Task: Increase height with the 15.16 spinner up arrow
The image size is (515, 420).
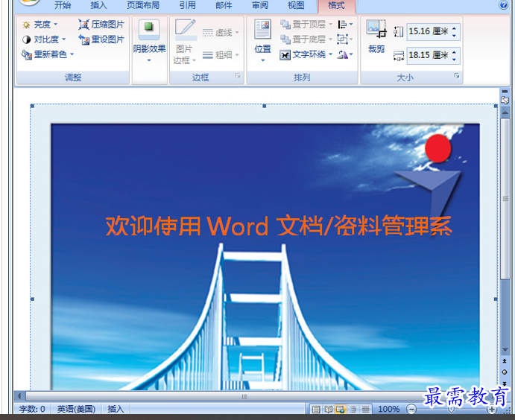Action: (455, 28)
